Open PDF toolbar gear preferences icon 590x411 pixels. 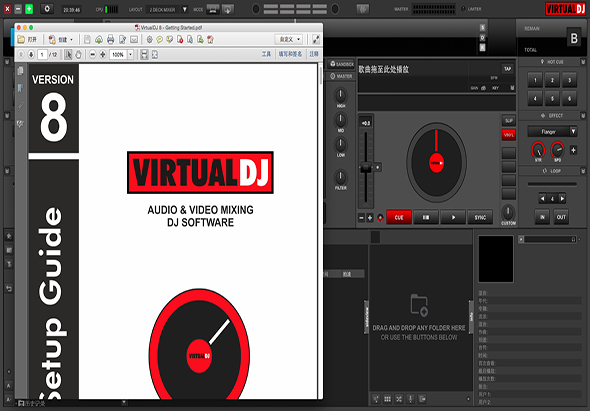click(149, 40)
